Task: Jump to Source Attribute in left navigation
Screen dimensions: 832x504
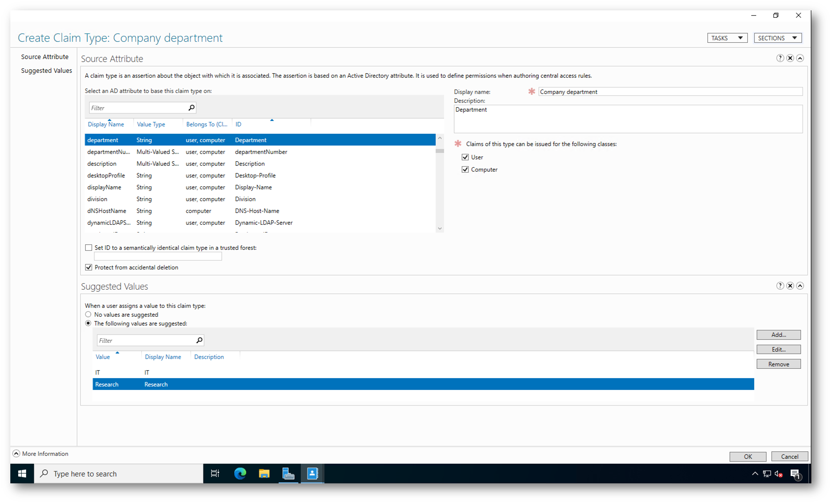Action: tap(45, 57)
